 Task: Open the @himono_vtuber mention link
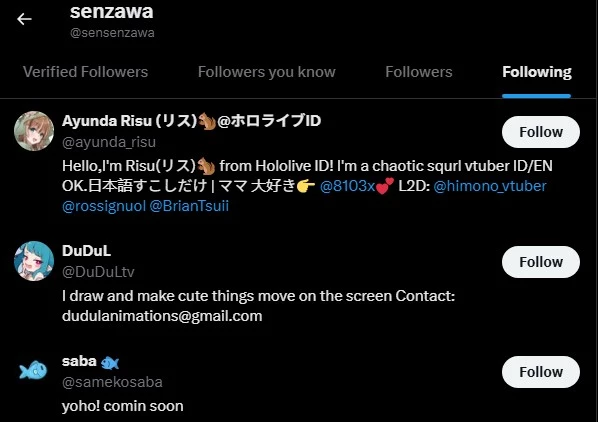(490, 186)
